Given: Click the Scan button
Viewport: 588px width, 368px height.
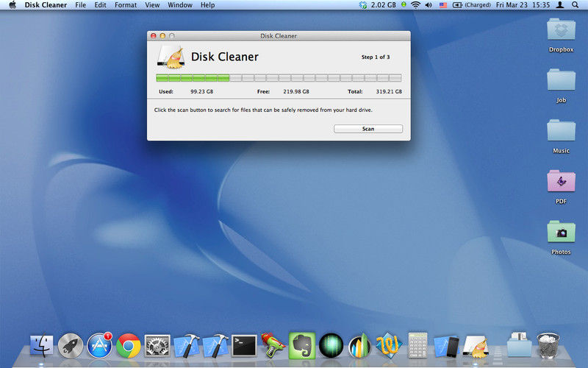Looking at the screenshot, I should coord(368,129).
